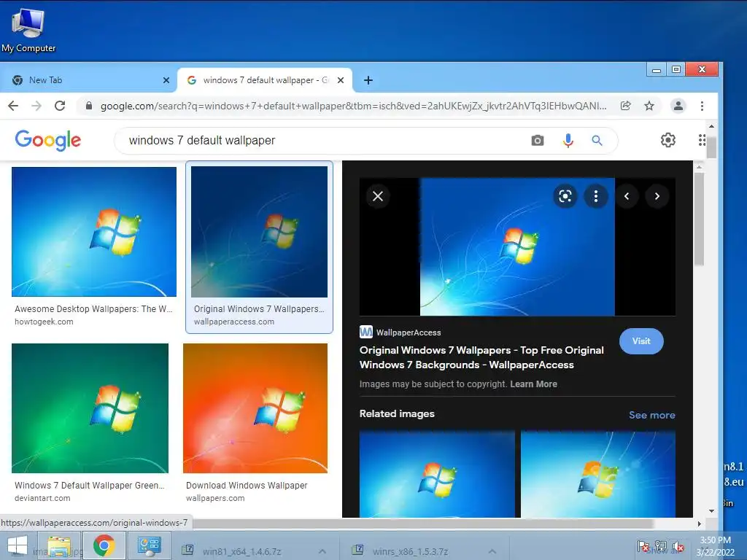Click deviantart.com source text
This screenshot has height=560, width=747.
[42, 498]
